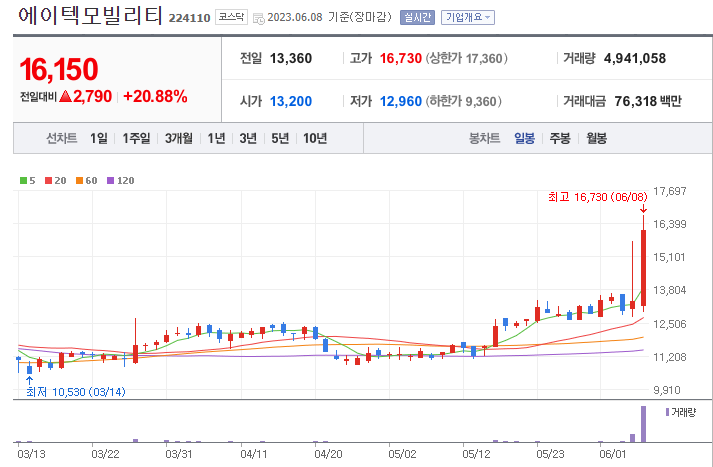Screen dimensions: 713x467
Task: Click the 저가 value 12,960
Action: 401,101
